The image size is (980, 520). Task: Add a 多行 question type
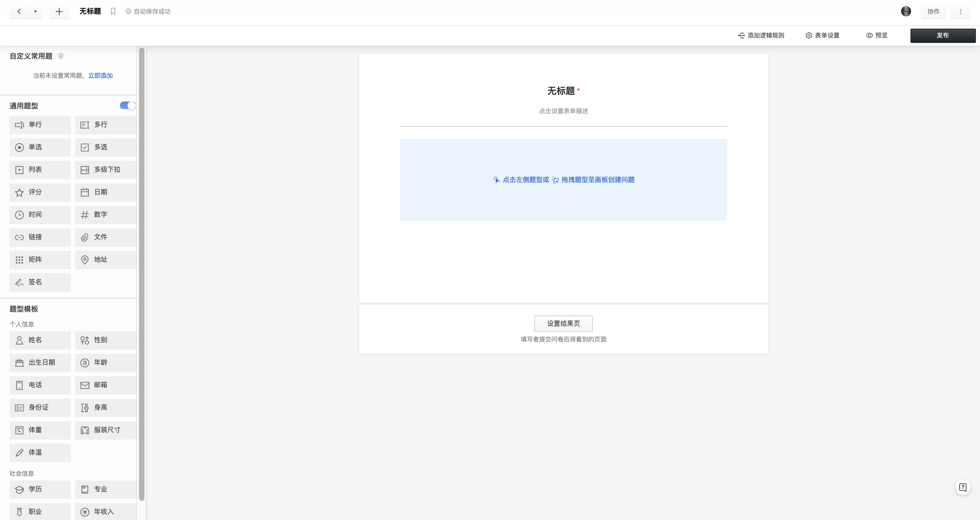105,125
